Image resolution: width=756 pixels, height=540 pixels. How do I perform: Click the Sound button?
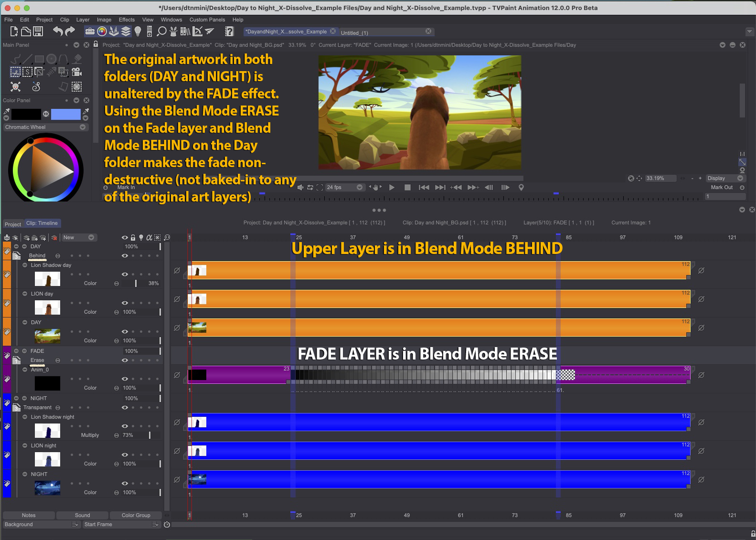point(82,515)
